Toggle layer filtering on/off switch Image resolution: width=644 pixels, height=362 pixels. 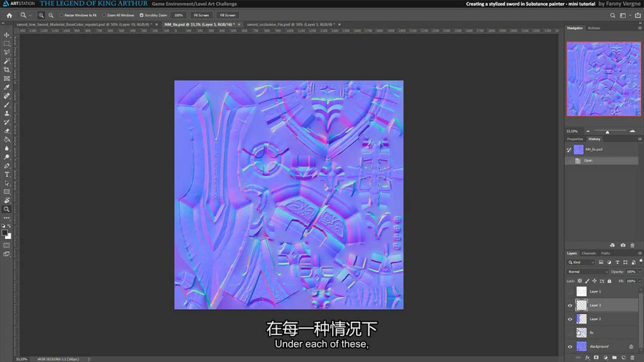[641, 261]
